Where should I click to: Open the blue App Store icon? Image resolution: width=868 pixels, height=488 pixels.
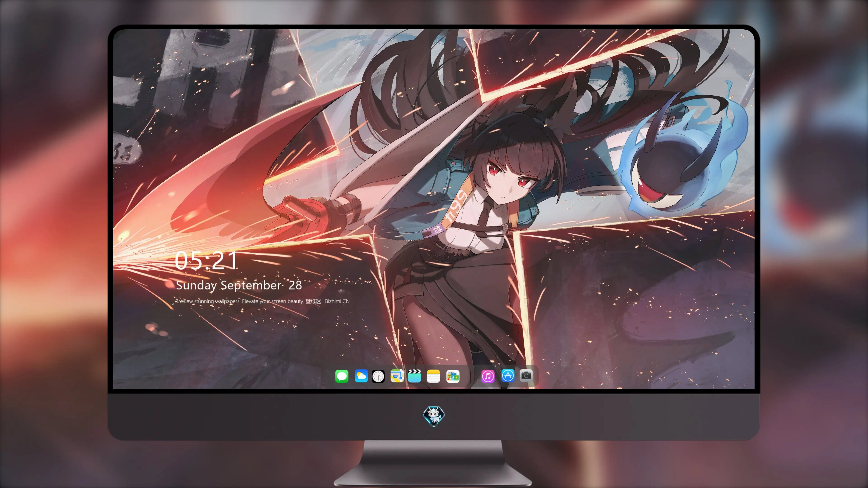(508, 375)
